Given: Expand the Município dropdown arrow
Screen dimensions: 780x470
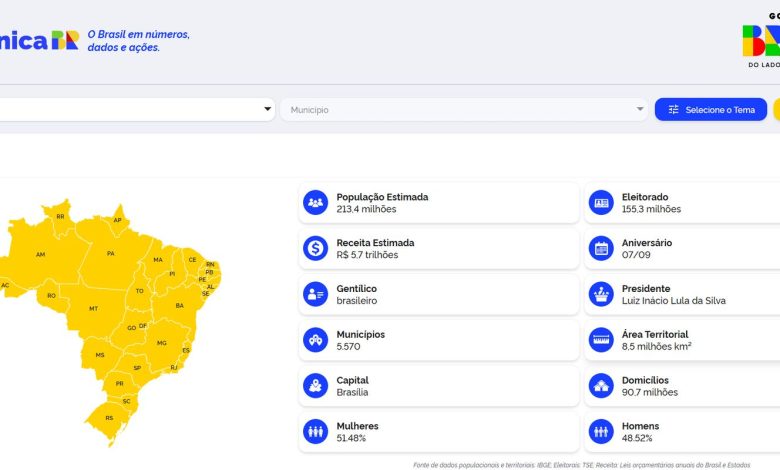Looking at the screenshot, I should (x=640, y=109).
